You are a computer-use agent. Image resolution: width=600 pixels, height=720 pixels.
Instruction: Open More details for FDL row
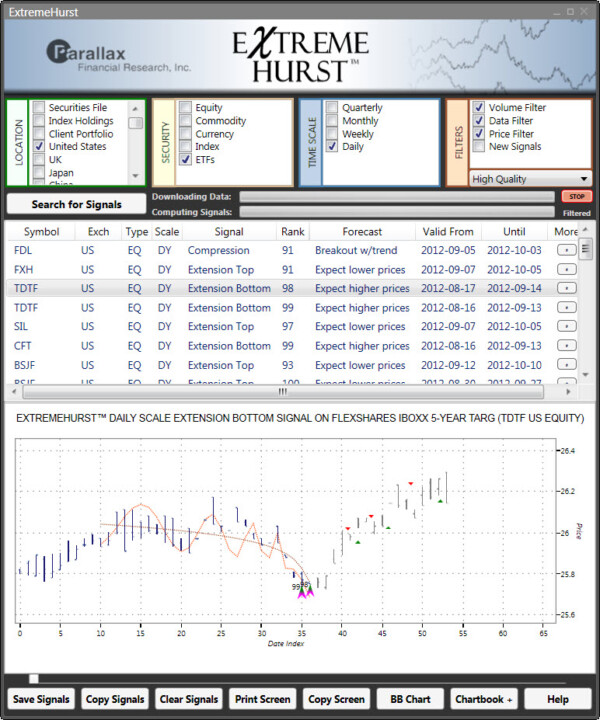coord(566,250)
